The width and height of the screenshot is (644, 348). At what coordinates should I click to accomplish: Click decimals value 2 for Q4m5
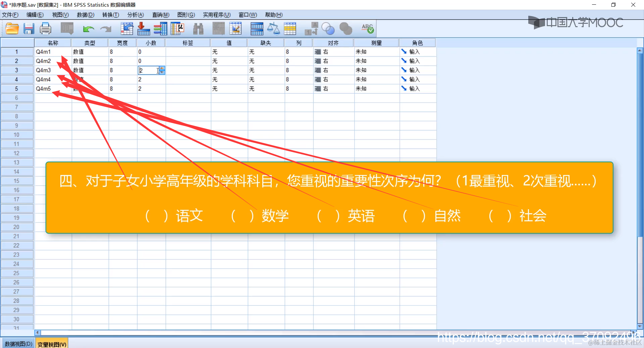click(151, 89)
